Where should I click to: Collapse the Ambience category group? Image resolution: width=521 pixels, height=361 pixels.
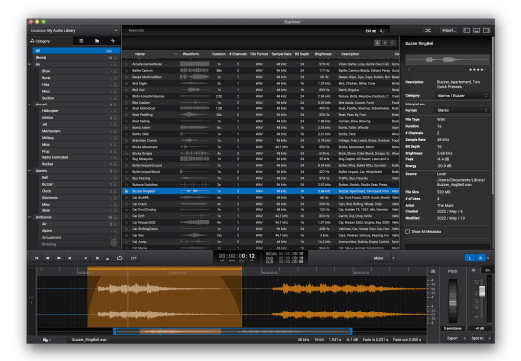pos(30,217)
